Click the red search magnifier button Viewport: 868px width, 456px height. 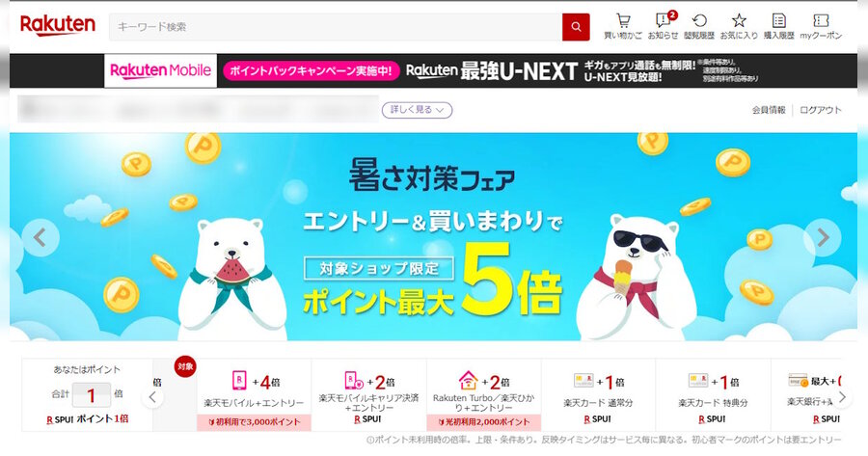[x=576, y=27]
